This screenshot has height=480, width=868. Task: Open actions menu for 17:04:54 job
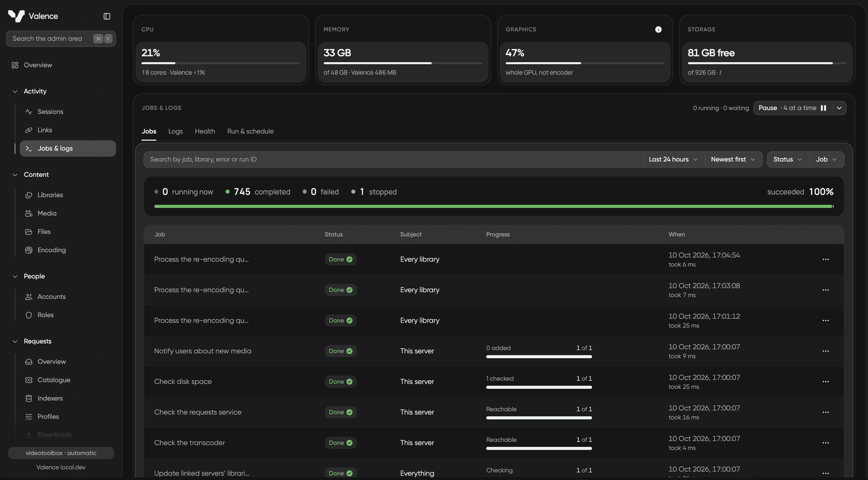click(825, 259)
